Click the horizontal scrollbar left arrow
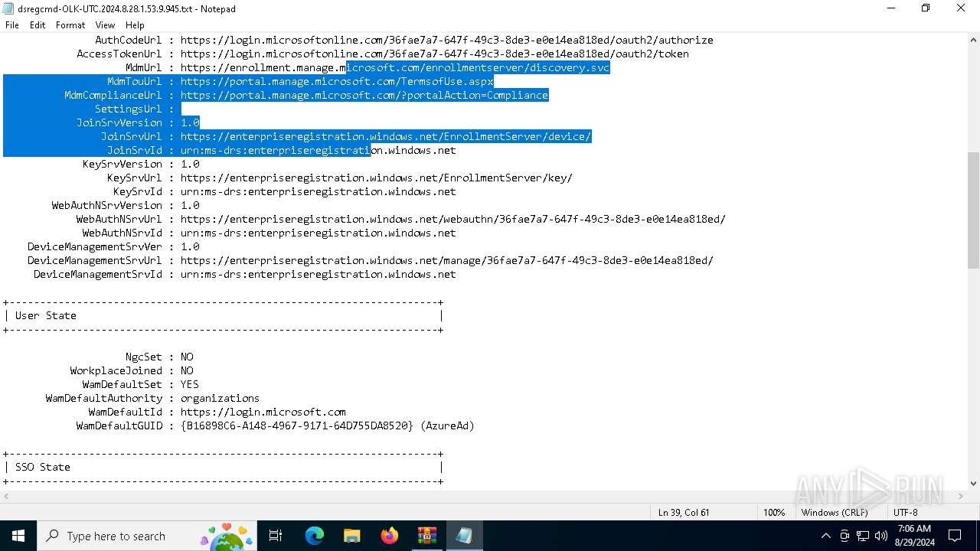This screenshot has width=980, height=551. click(6, 496)
